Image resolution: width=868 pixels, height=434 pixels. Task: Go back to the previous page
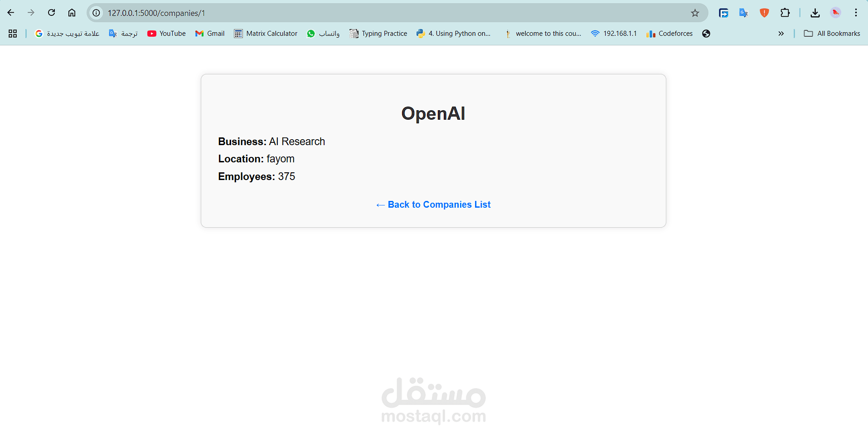[11, 13]
